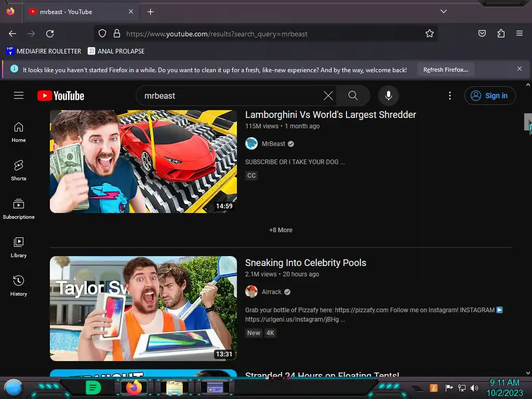Open network icon in system tray
The height and width of the screenshot is (399, 532).
click(x=461, y=388)
